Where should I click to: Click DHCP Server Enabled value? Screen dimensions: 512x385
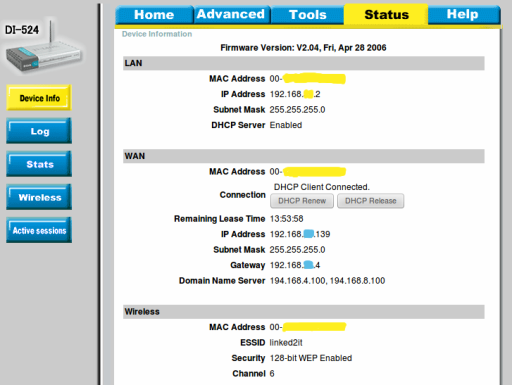[x=286, y=125]
